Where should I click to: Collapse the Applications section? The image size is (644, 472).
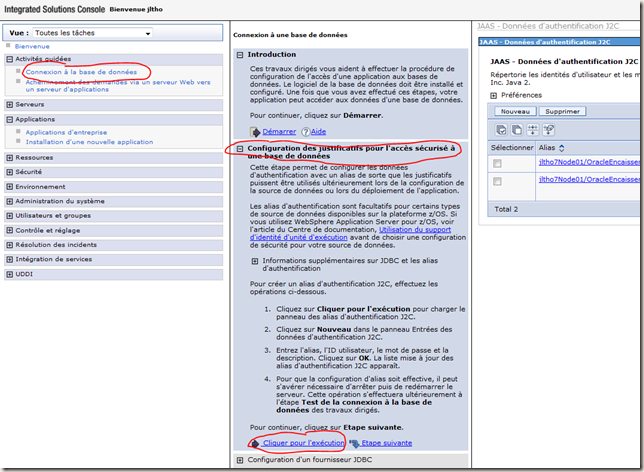tap(10, 120)
